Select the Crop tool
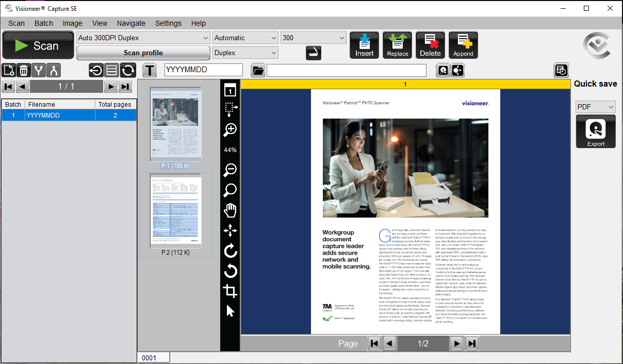 point(229,291)
